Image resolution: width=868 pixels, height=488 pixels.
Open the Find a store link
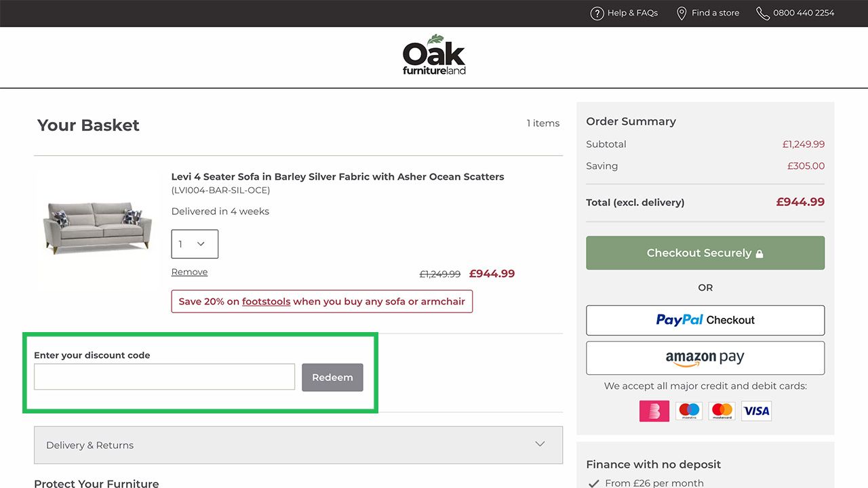(x=715, y=13)
